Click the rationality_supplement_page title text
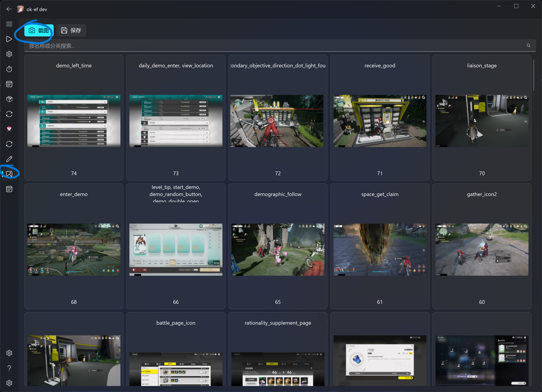The height and width of the screenshot is (392, 542). coord(278,323)
